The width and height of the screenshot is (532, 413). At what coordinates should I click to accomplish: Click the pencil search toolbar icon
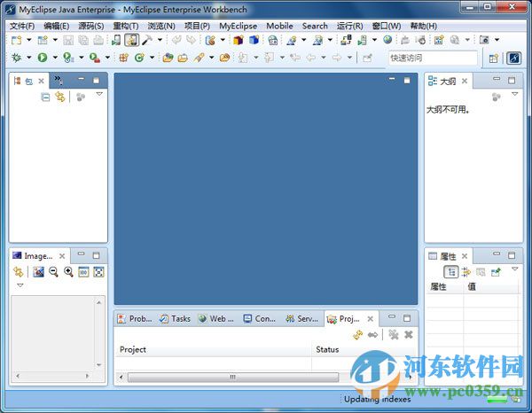199,58
